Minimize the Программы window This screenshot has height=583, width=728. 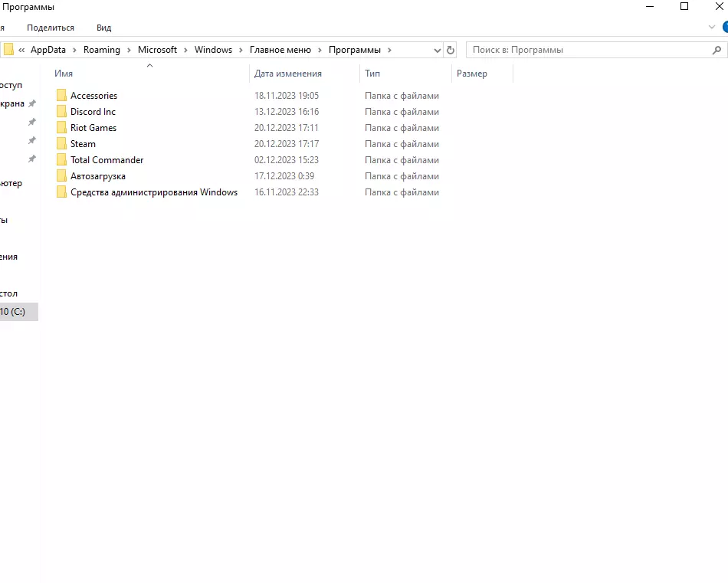[x=650, y=6]
